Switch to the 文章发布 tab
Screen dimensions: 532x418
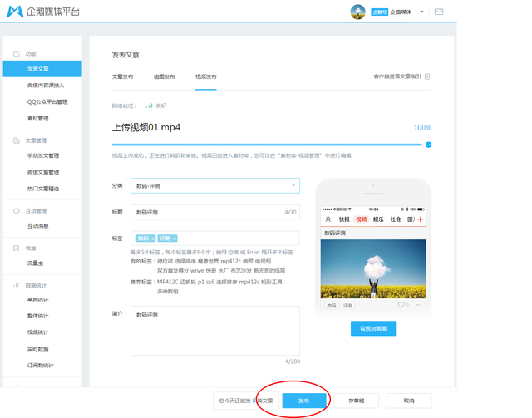point(122,76)
